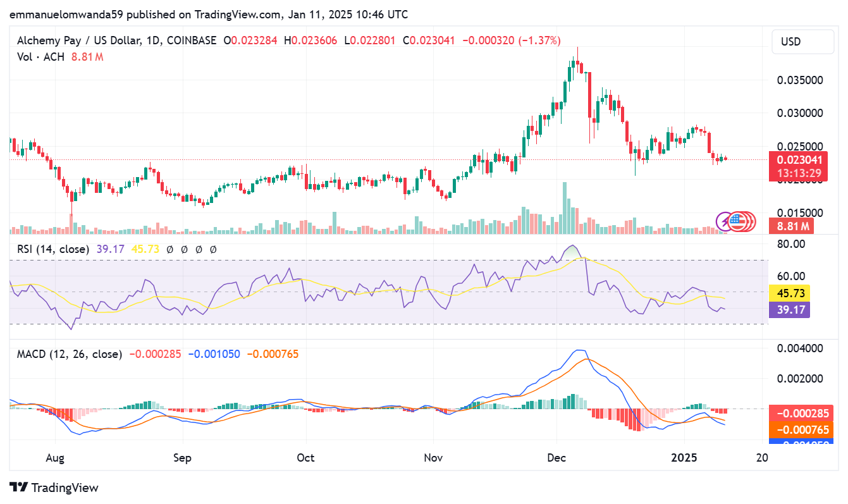Click the orange −0.000765 value in MACD legend
848x504 pixels.
[273, 354]
